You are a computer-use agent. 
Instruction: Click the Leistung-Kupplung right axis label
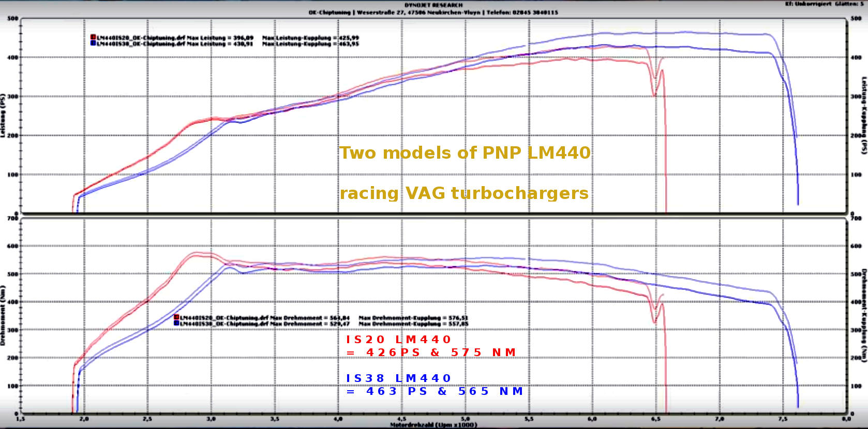click(x=863, y=115)
